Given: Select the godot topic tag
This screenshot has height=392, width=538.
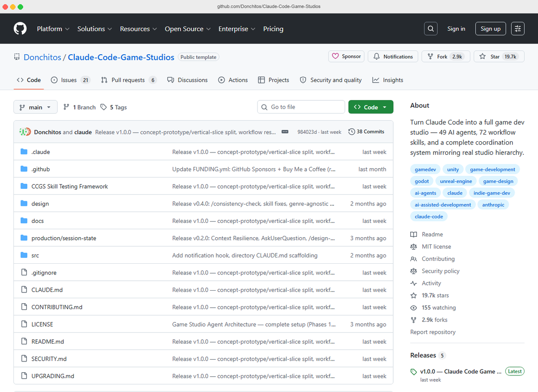Looking at the screenshot, I should [422, 181].
